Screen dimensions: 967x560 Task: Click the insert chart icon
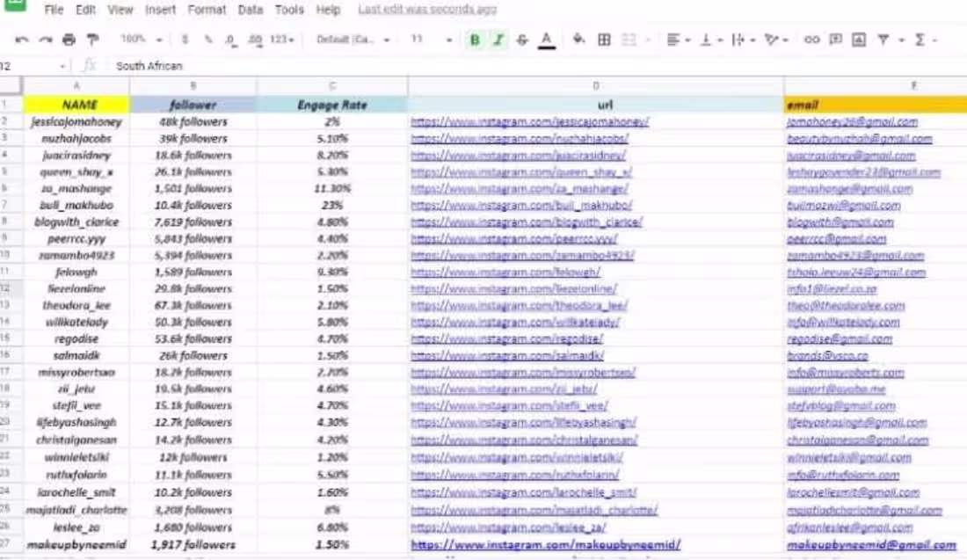pos(859,40)
